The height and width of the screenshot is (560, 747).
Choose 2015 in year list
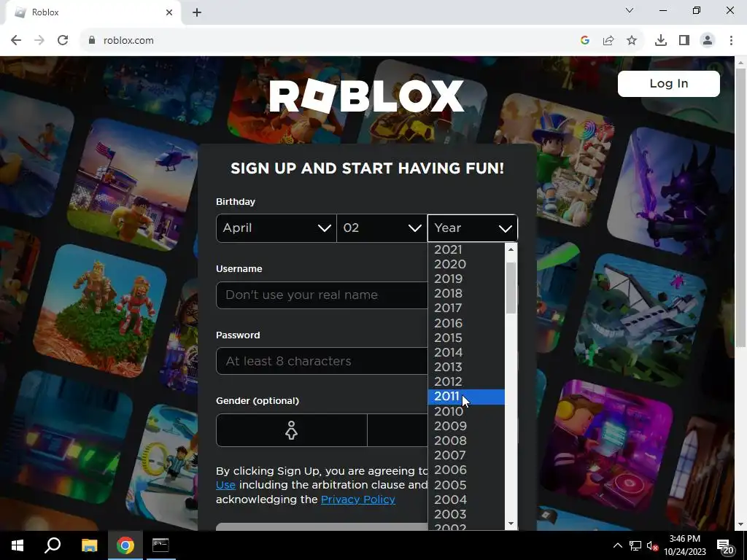466,338
